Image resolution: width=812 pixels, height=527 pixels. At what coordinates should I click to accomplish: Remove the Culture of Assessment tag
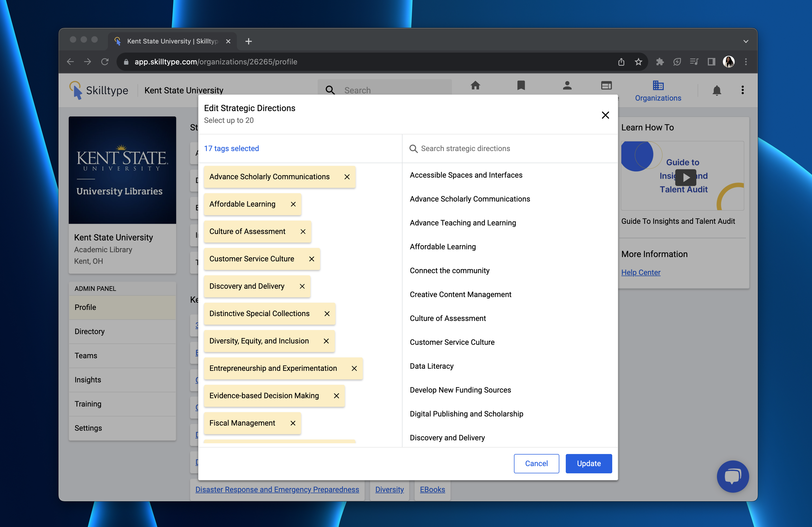tap(303, 232)
